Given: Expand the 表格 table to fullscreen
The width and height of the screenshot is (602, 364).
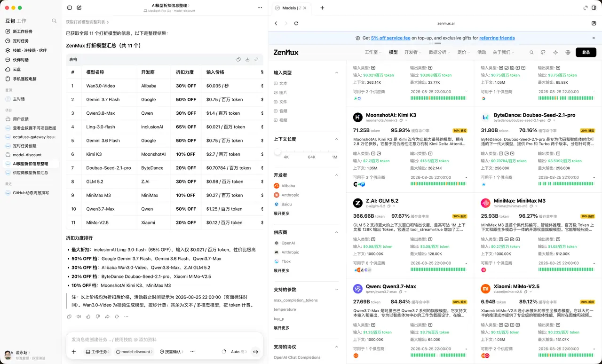Looking at the screenshot, I should (256, 60).
